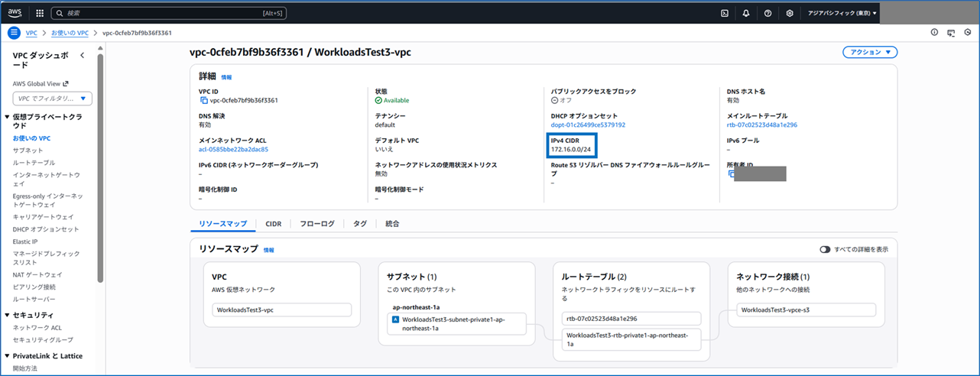The width and height of the screenshot is (980, 376).
Task: Click 情報 link next to リソースマップ heading
Action: point(268,250)
